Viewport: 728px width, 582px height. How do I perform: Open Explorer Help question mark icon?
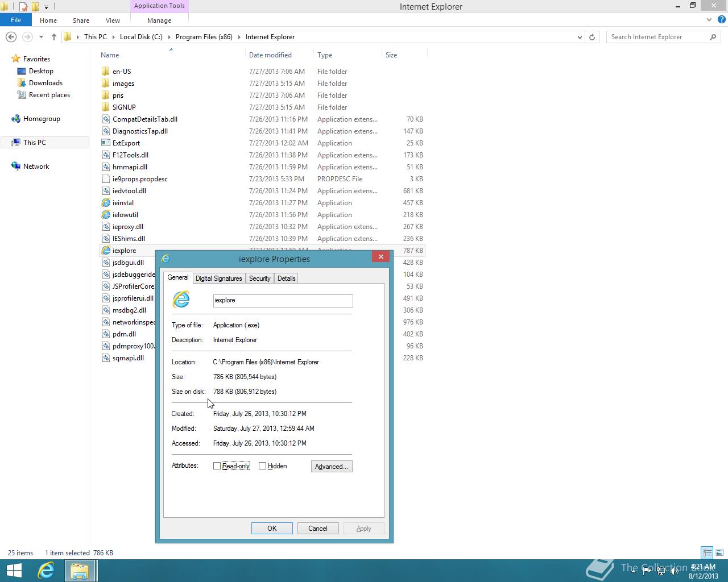pyautogui.click(x=721, y=20)
